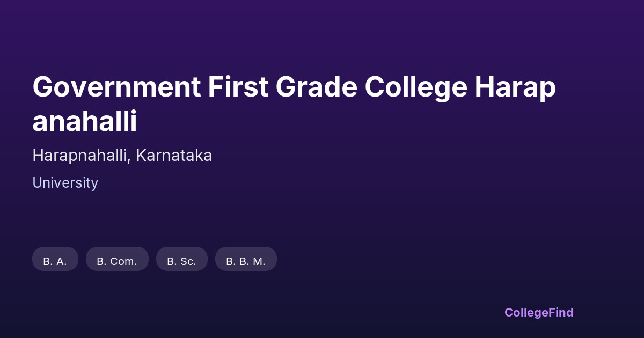Select the B. A. course chip
This screenshot has width=644, height=338.
click(55, 259)
